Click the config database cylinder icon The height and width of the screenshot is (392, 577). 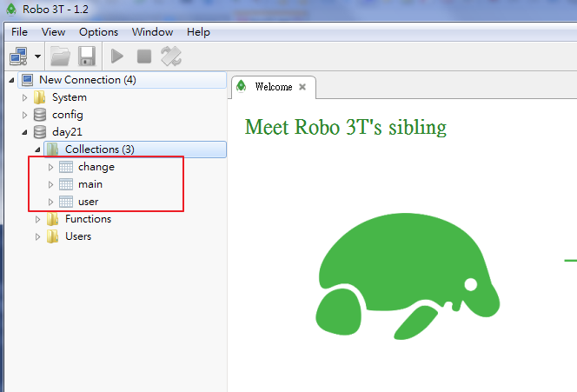40,115
